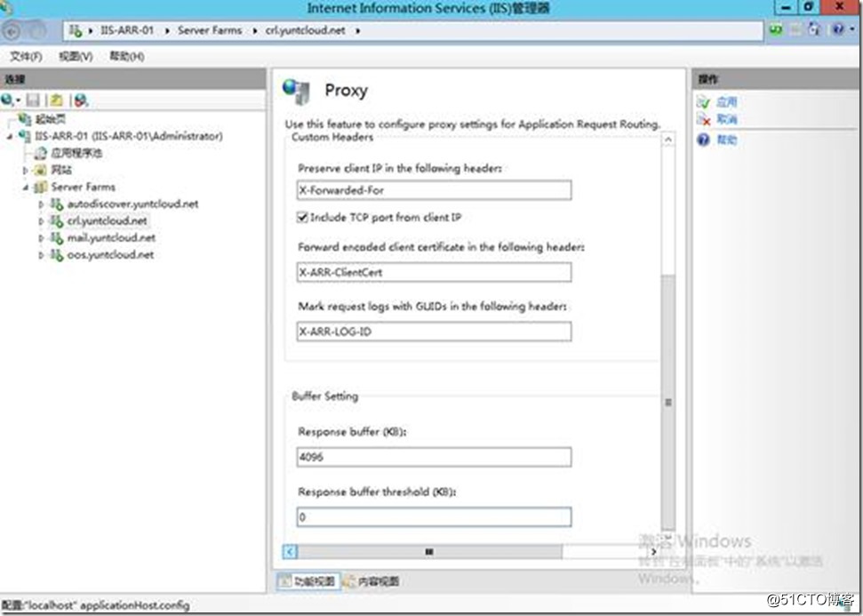Image resolution: width=863 pixels, height=616 pixels.
Task: Select the application pools (应用程序池) tree item
Action: tap(76, 153)
